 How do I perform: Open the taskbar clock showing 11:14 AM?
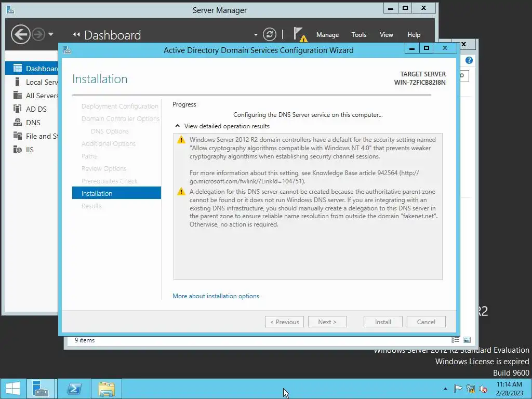tap(509, 389)
